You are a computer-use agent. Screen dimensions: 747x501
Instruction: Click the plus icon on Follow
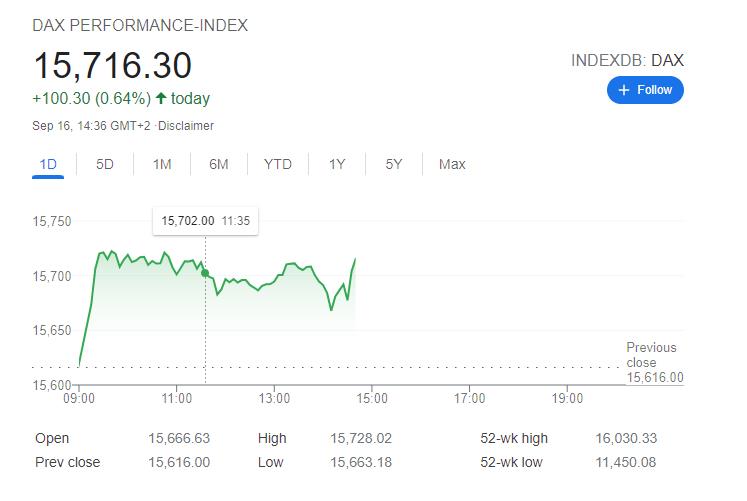click(625, 90)
